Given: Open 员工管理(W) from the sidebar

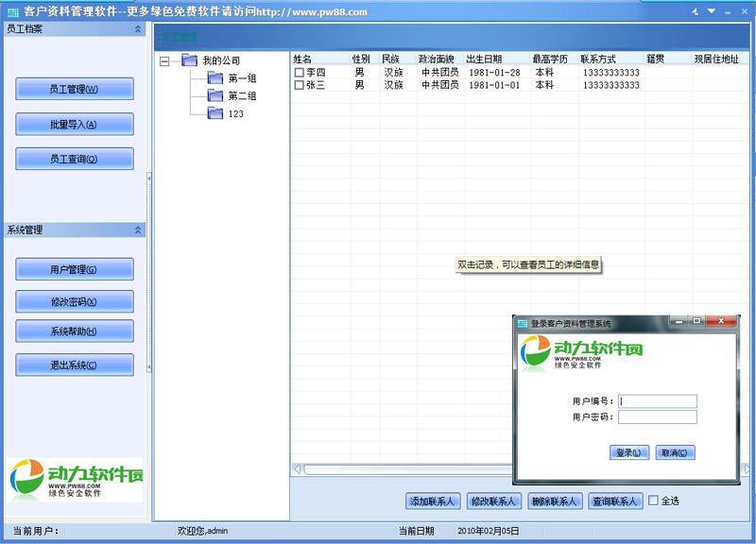Looking at the screenshot, I should pos(75,90).
